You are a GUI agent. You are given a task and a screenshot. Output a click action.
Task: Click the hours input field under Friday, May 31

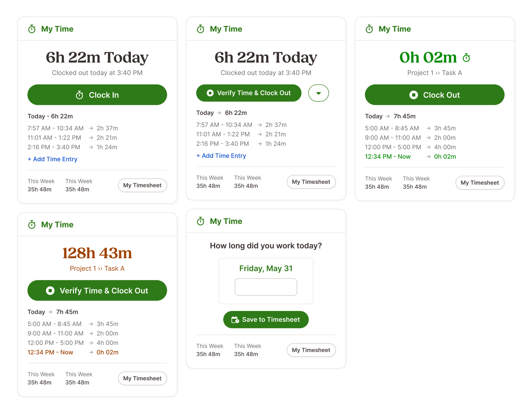click(x=266, y=287)
